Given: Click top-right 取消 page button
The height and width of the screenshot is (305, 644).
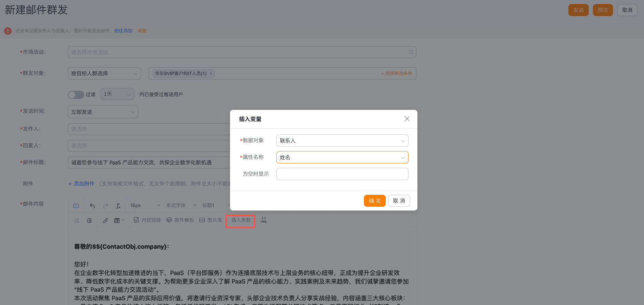Looking at the screenshot, I should pyautogui.click(x=627, y=10).
